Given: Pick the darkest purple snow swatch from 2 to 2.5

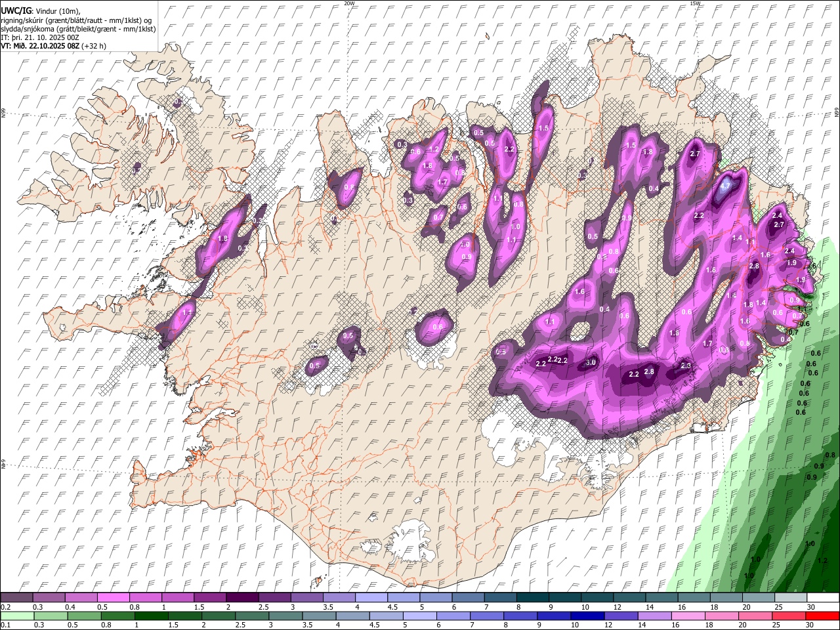Looking at the screenshot, I should 242,597.
